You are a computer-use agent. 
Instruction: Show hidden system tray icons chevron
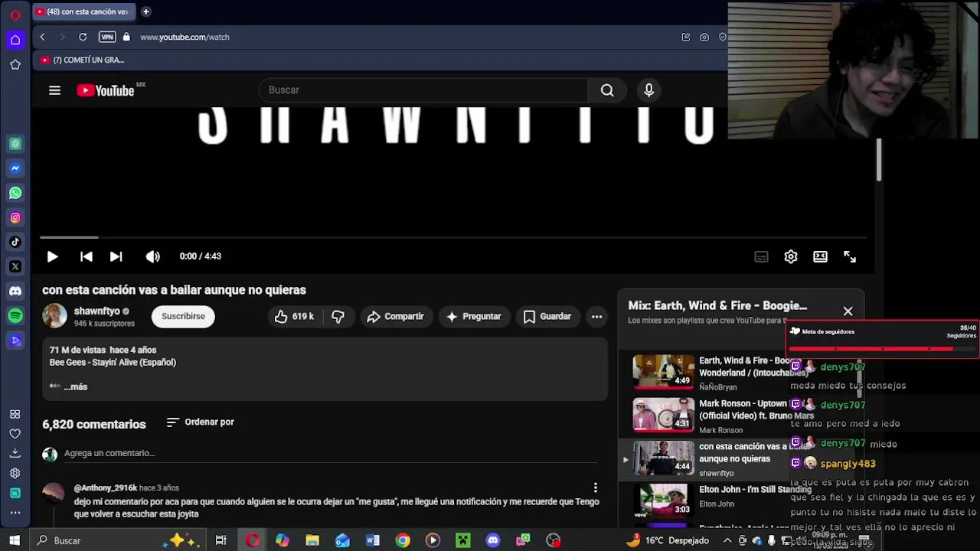(x=727, y=540)
